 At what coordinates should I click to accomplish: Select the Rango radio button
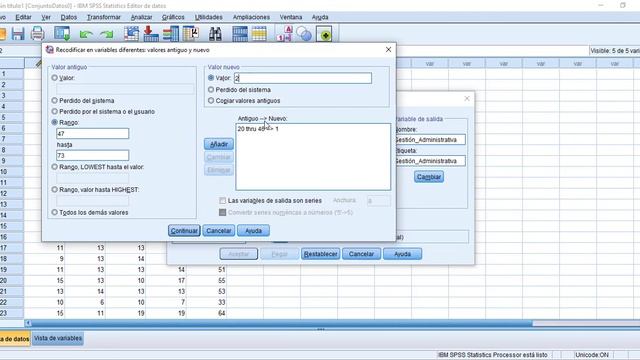(x=54, y=122)
